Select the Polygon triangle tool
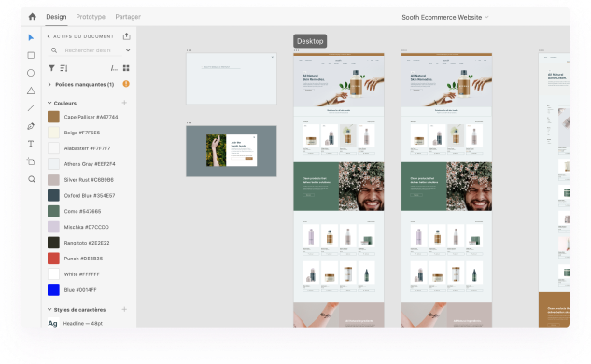The image size is (591, 364). (x=31, y=91)
